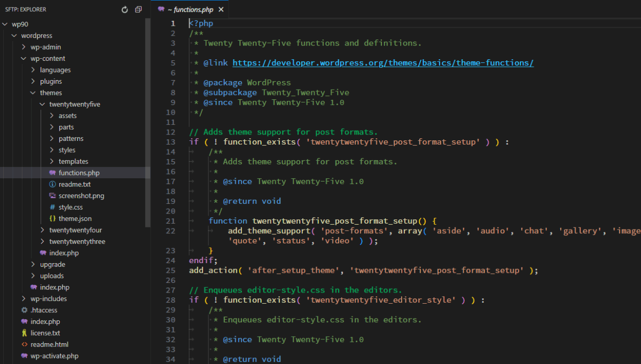Click "'twentytwentyfive_editor_style'" string on line 28

point(381,300)
